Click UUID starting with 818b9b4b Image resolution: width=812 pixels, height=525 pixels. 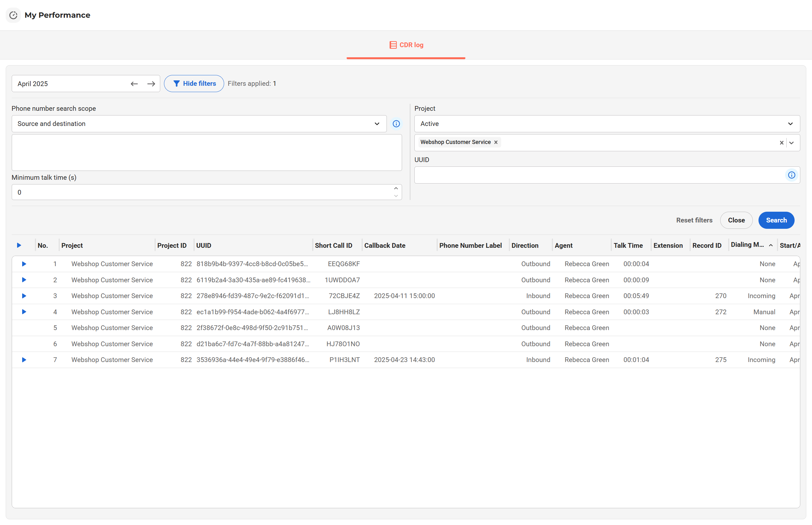[x=252, y=264]
